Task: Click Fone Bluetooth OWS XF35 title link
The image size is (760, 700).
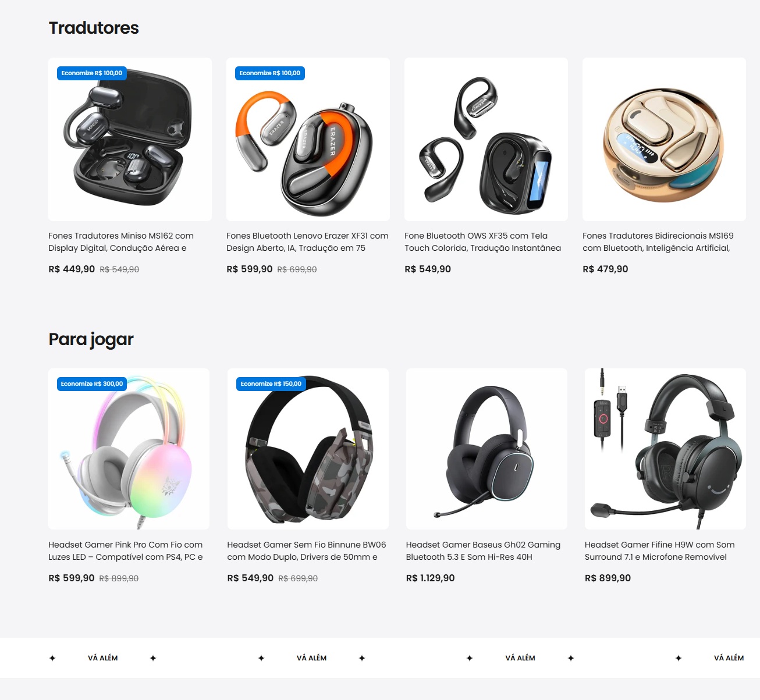Action: pos(483,242)
